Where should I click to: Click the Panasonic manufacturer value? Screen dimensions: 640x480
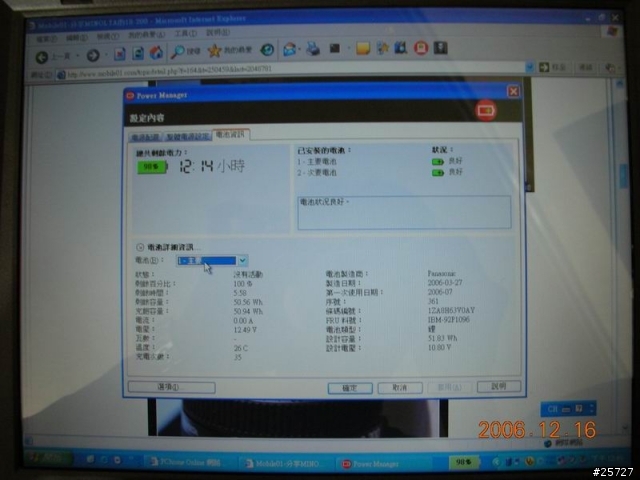tap(441, 273)
